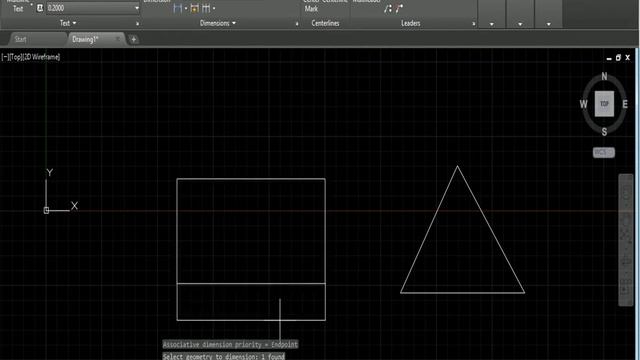Expand the first collapsed ribbon panel after Leaders

[491, 24]
